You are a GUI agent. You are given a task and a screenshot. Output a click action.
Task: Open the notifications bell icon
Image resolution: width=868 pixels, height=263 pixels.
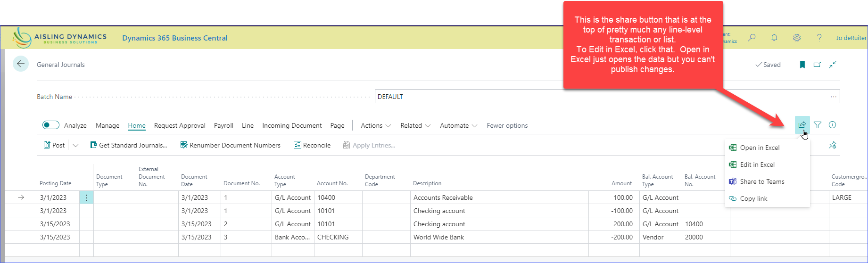pos(774,38)
